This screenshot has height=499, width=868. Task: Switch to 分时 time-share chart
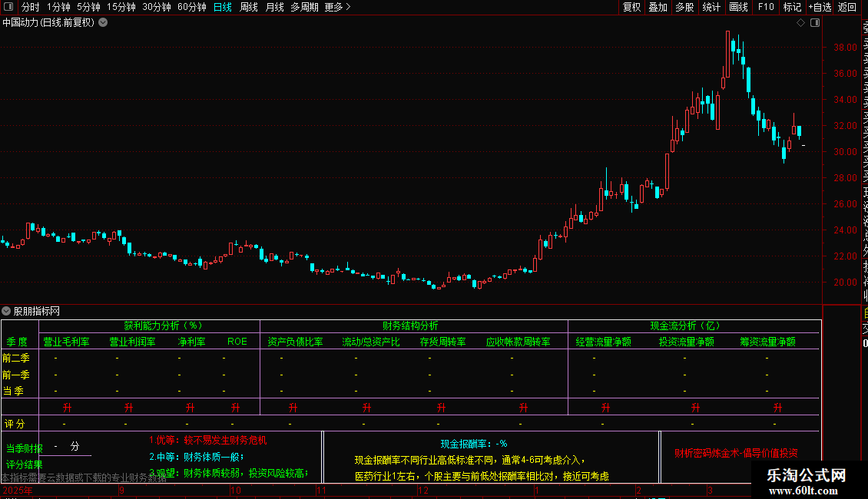pyautogui.click(x=31, y=7)
